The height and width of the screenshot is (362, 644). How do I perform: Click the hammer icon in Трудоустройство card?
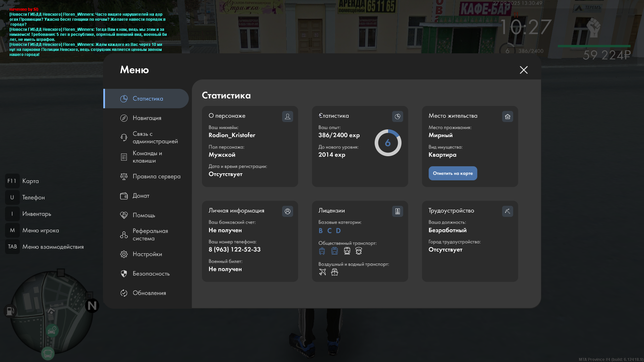pyautogui.click(x=507, y=211)
